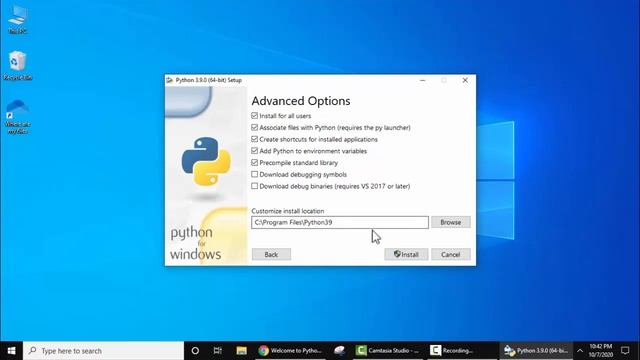The width and height of the screenshot is (640, 360).
Task: Select Recycle Bin desktop icon
Action: click(x=18, y=65)
